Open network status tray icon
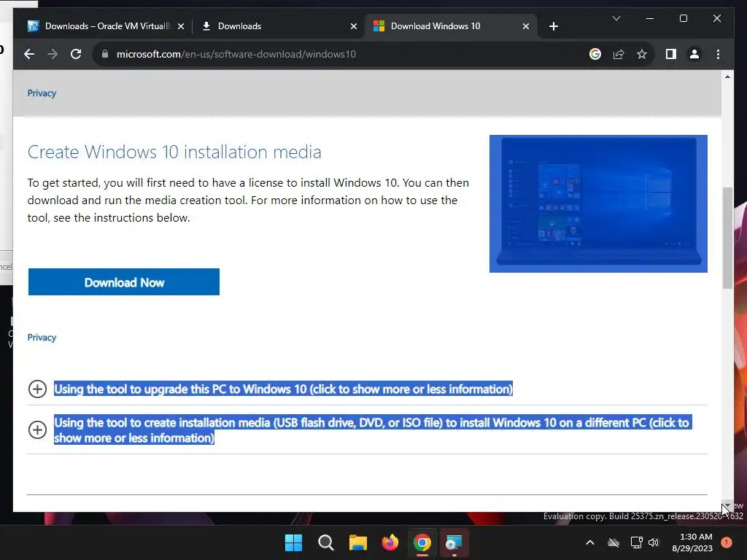This screenshot has width=747, height=560. point(636,542)
